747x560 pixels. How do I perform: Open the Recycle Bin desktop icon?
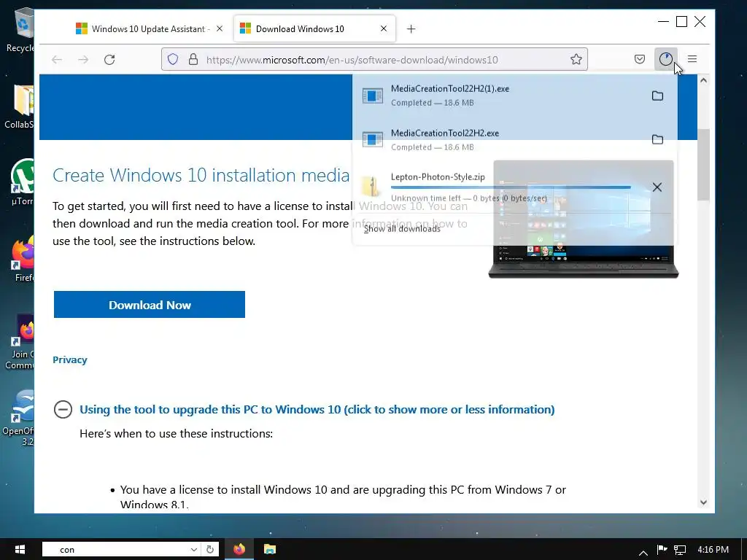click(x=20, y=31)
